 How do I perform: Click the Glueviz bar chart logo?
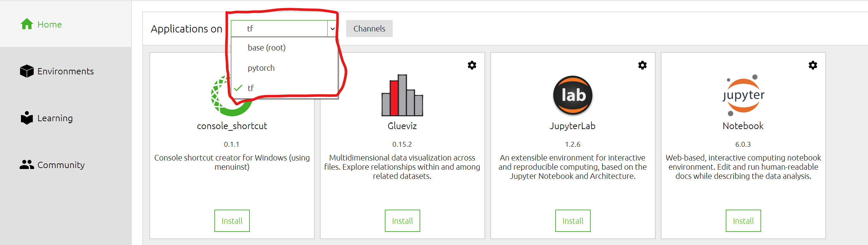tap(402, 95)
